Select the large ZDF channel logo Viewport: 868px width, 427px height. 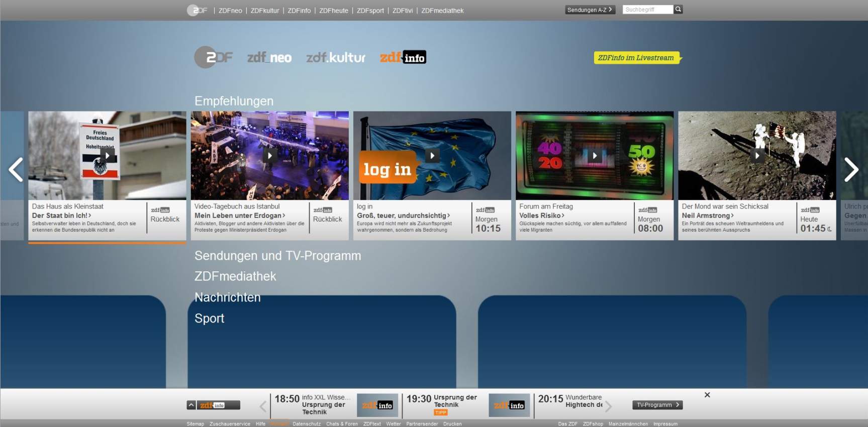click(x=214, y=57)
